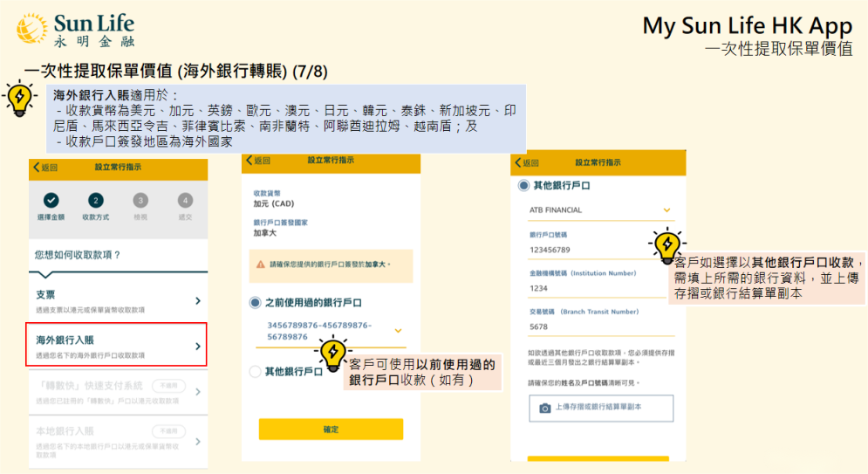The image size is (868, 474).
Task: Expand the ATB FINANCIAL bank dropdown
Action: click(x=667, y=210)
